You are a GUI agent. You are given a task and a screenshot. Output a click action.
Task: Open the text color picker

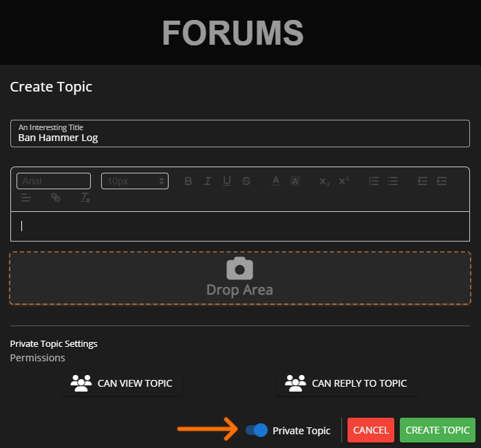275,181
